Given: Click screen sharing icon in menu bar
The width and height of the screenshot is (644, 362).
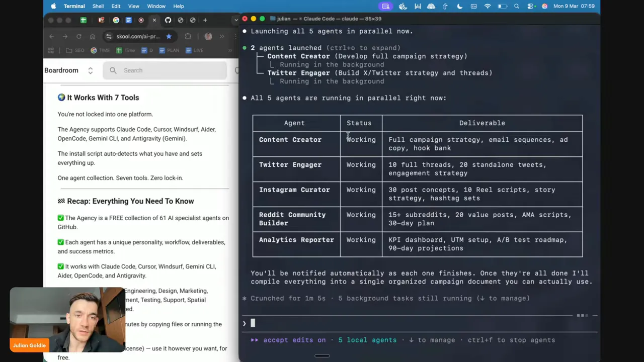Looking at the screenshot, I should tap(386, 6).
